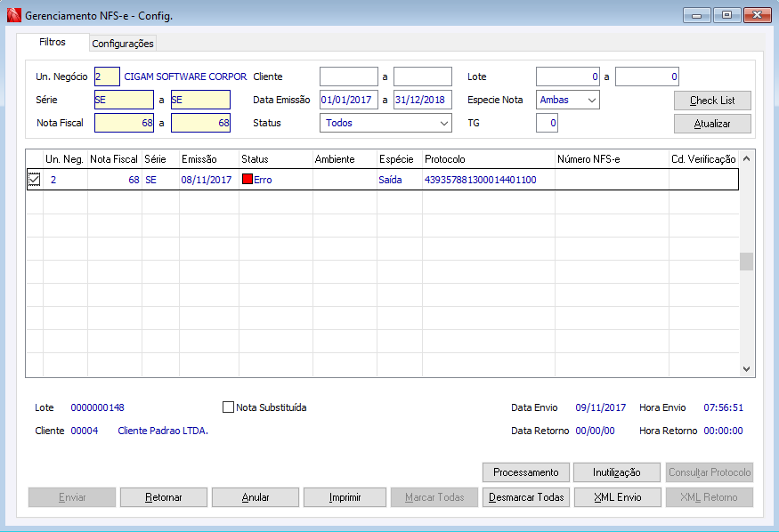
Task: Click the second Cliente input field
Action: tap(423, 77)
